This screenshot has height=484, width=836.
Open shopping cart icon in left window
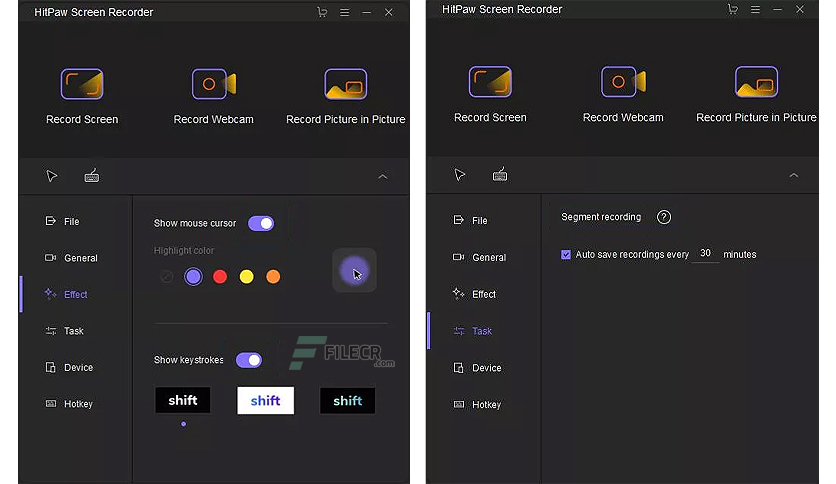point(322,12)
